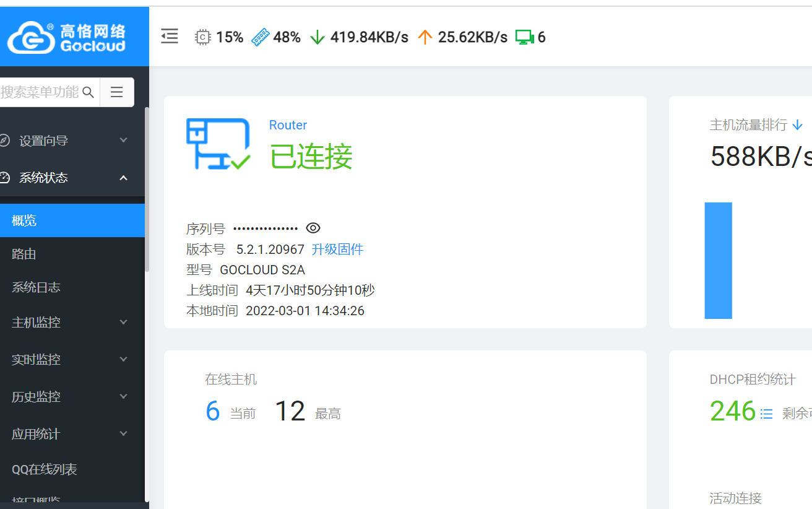Click local time 2022-03-01 14:34:26
The image size is (812, 509).
pyautogui.click(x=305, y=311)
